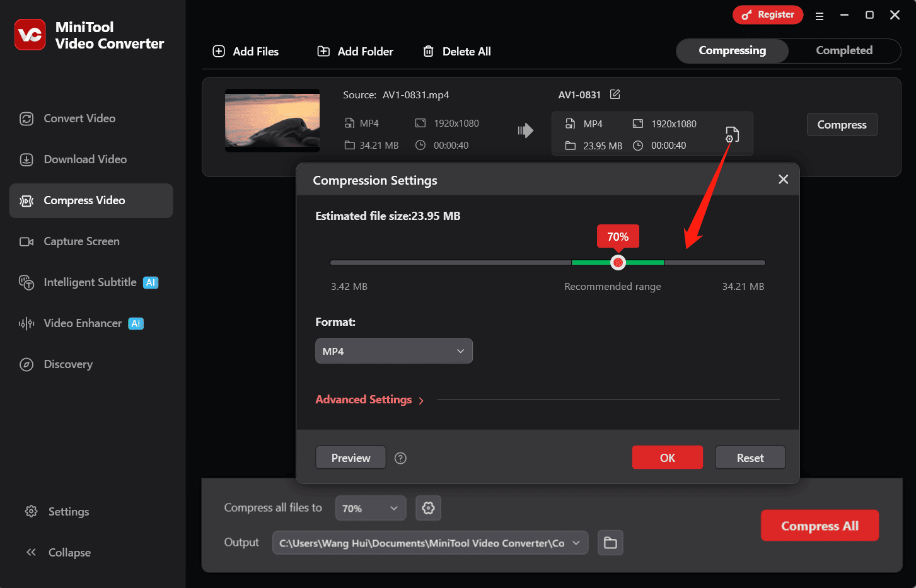Click the browse output folder icon
The width and height of the screenshot is (916, 588).
point(610,543)
